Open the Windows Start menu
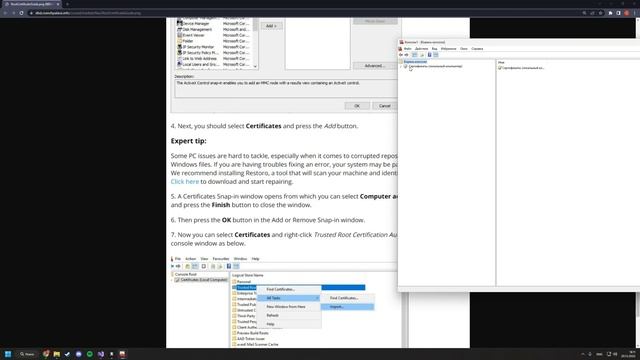 [8, 354]
